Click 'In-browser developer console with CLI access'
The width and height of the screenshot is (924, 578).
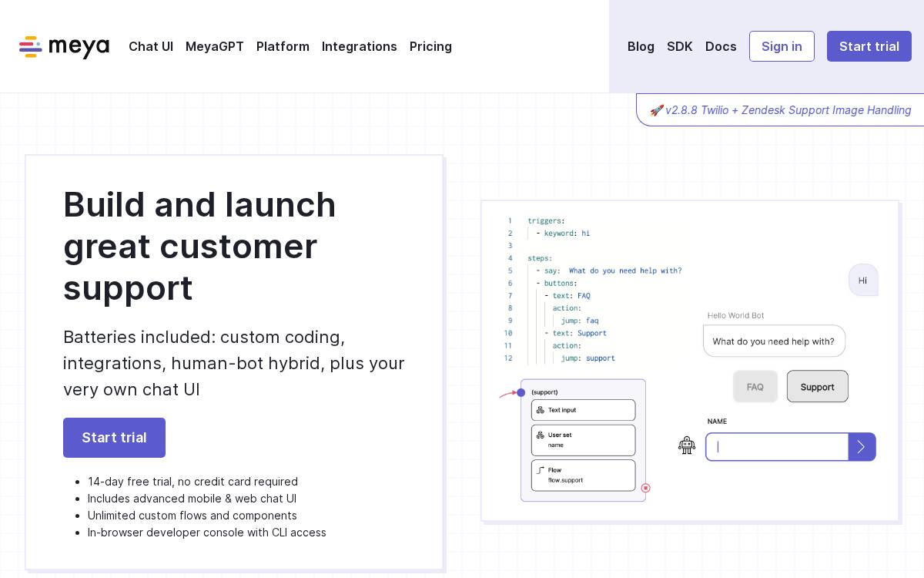pos(207,533)
